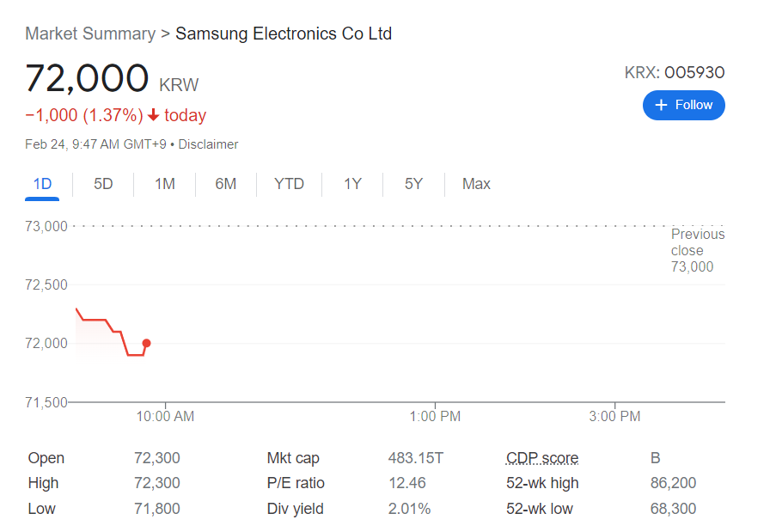This screenshot has width=776, height=532.
Task: Click the CDP score label
Action: coord(542,458)
